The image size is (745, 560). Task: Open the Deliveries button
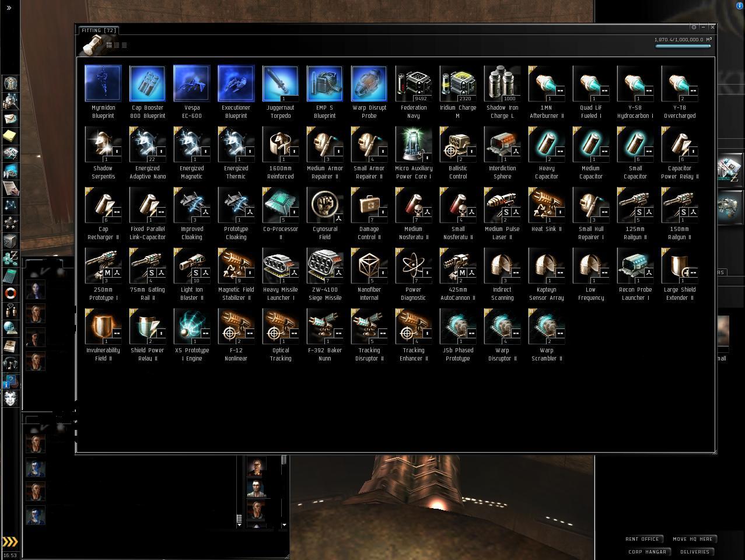click(695, 552)
